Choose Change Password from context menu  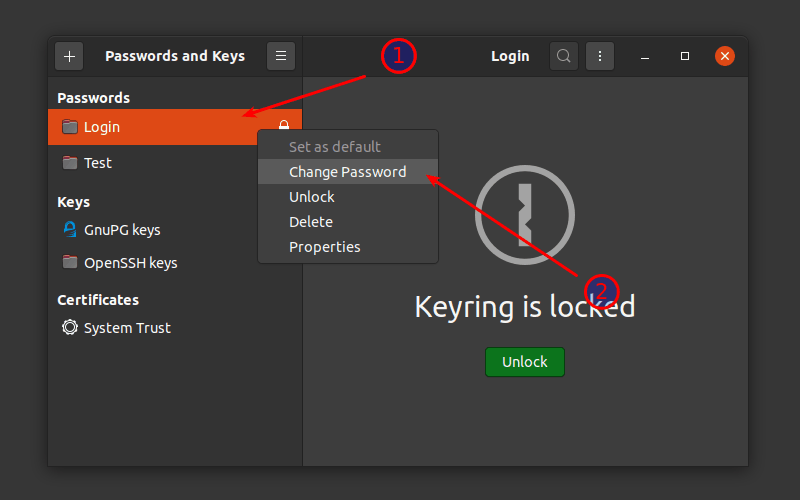pos(347,172)
